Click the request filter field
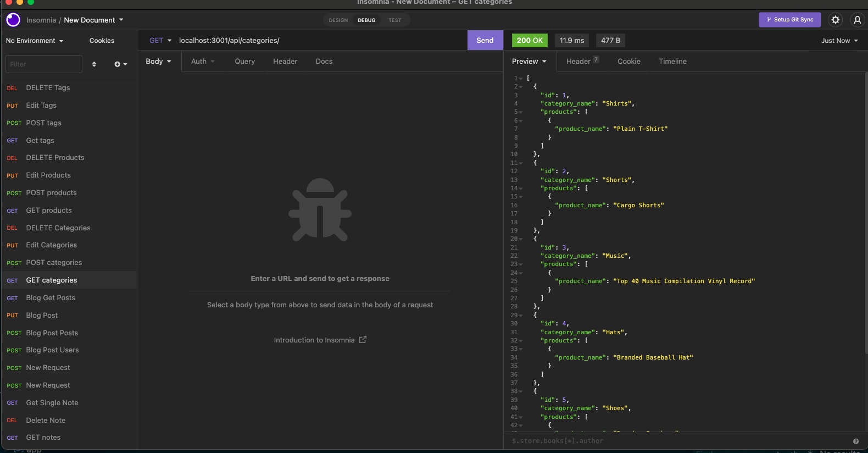 coord(44,64)
